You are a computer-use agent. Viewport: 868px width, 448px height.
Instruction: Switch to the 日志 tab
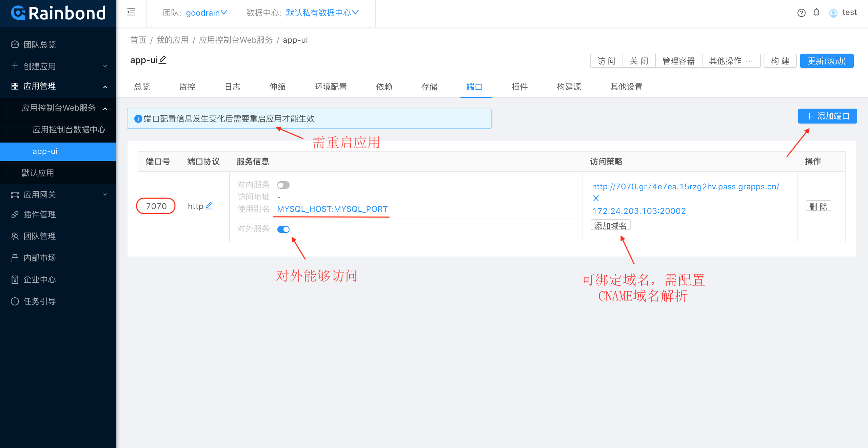click(232, 87)
